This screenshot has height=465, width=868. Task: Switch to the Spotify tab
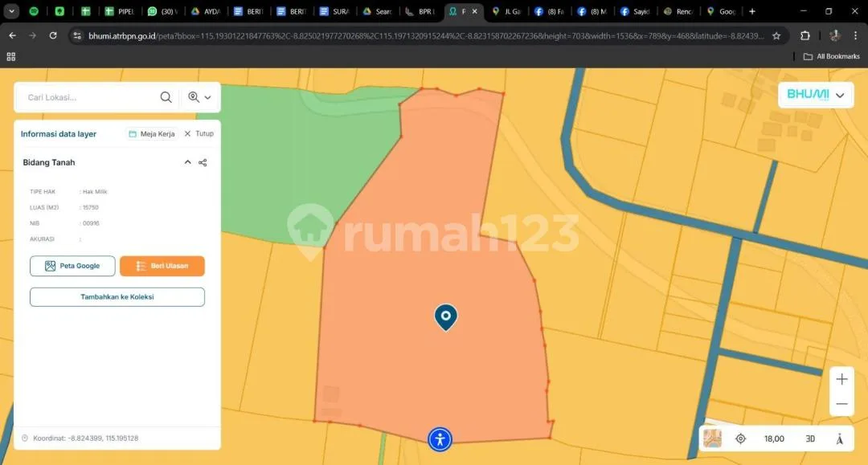pos(34,11)
